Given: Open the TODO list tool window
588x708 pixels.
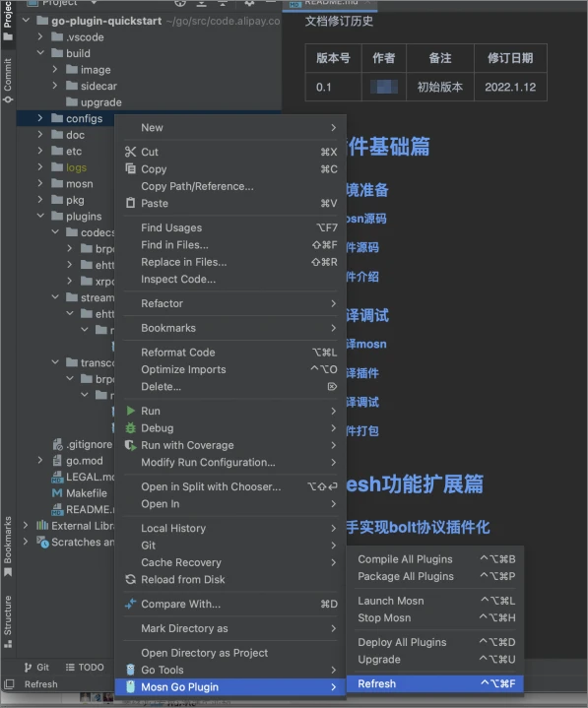Looking at the screenshot, I should (x=85, y=668).
